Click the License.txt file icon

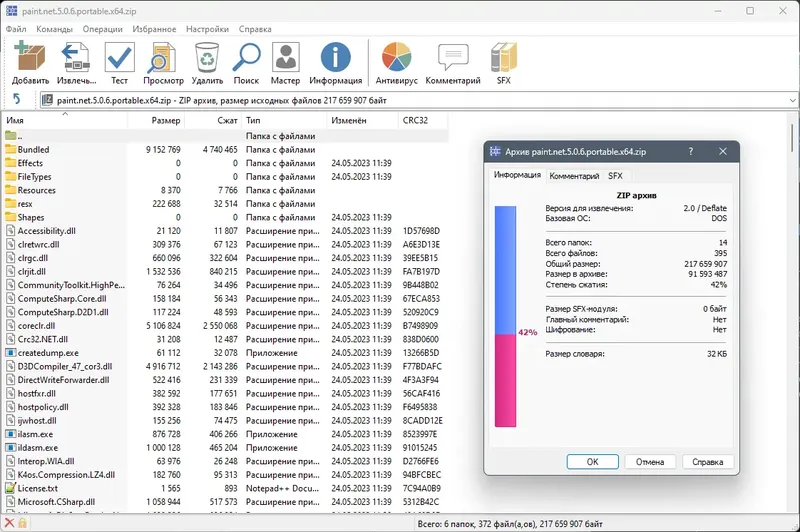(x=11, y=488)
